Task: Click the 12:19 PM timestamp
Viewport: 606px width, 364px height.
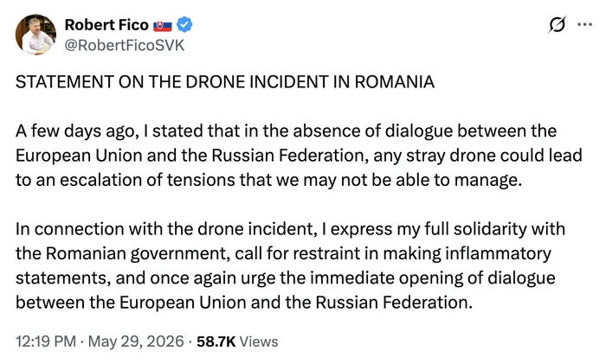Action: [x=46, y=342]
